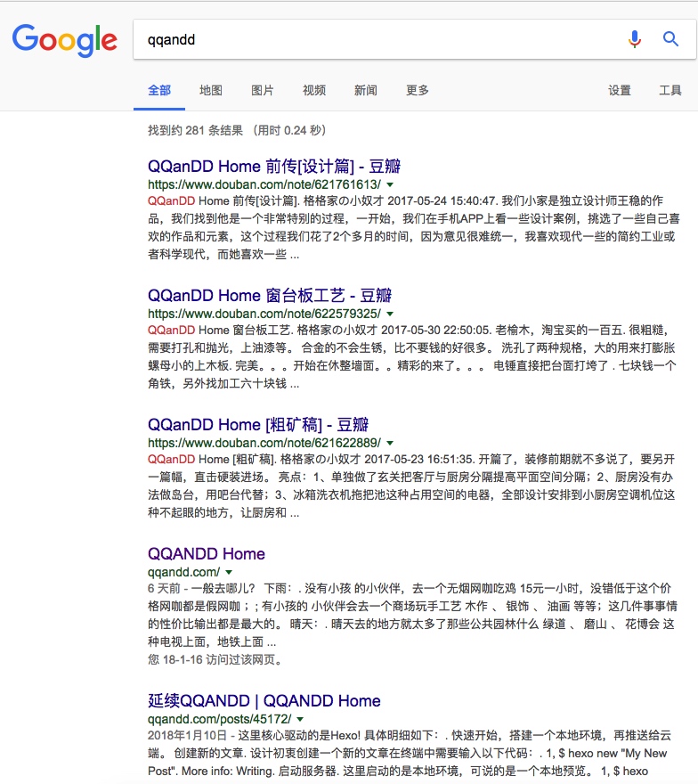Expand dropdown arrow beside douban note 621761613 URL
Image resolution: width=698 pixels, height=784 pixels.
(x=390, y=185)
